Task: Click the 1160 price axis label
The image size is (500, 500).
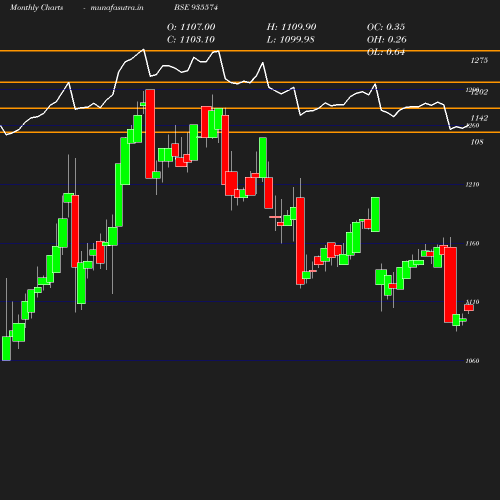Action: [472, 243]
